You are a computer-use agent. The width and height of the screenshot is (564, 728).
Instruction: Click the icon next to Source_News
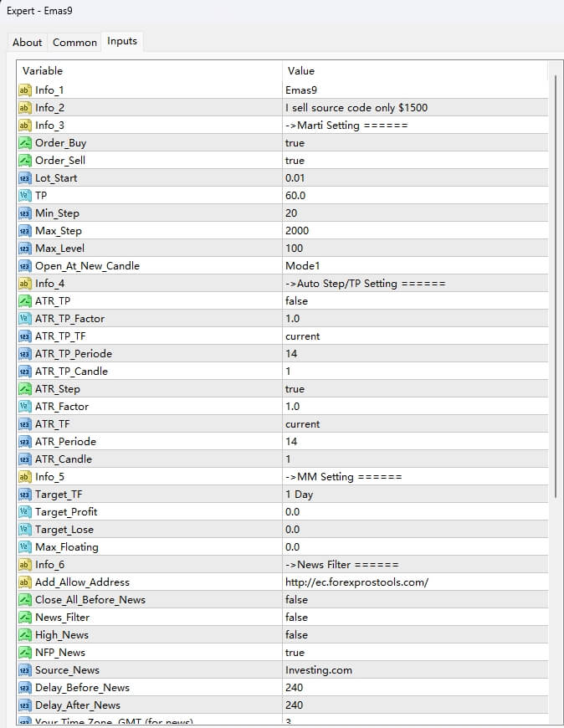(24, 670)
